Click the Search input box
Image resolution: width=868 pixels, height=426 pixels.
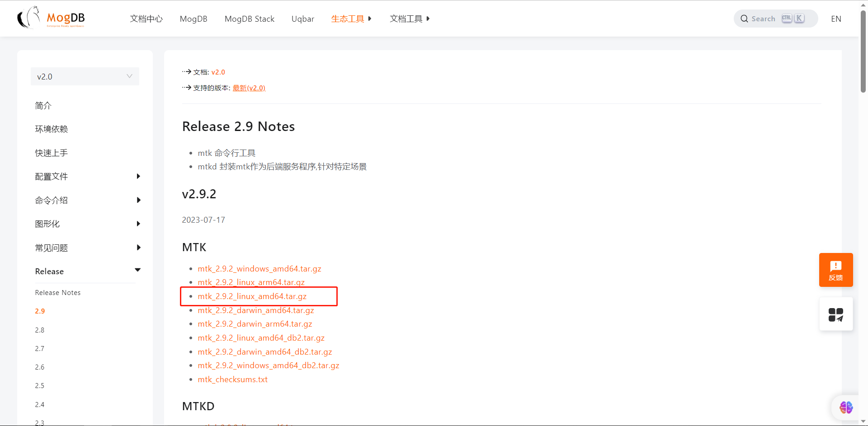[775, 19]
